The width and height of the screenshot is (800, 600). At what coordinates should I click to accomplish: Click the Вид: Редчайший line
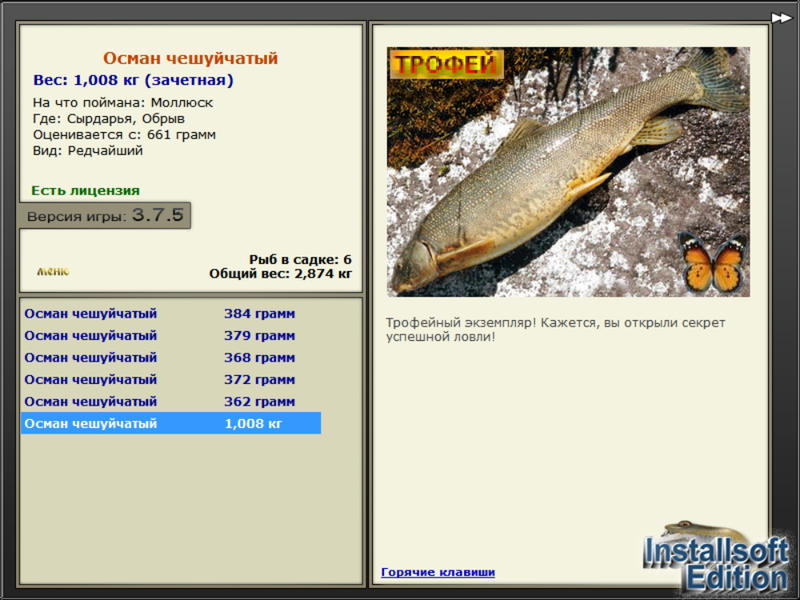coord(88,151)
